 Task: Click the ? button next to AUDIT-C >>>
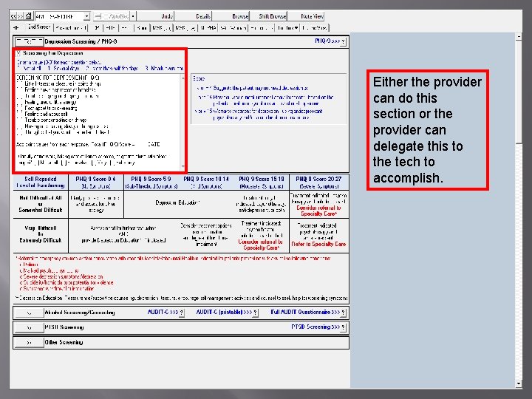182,313
